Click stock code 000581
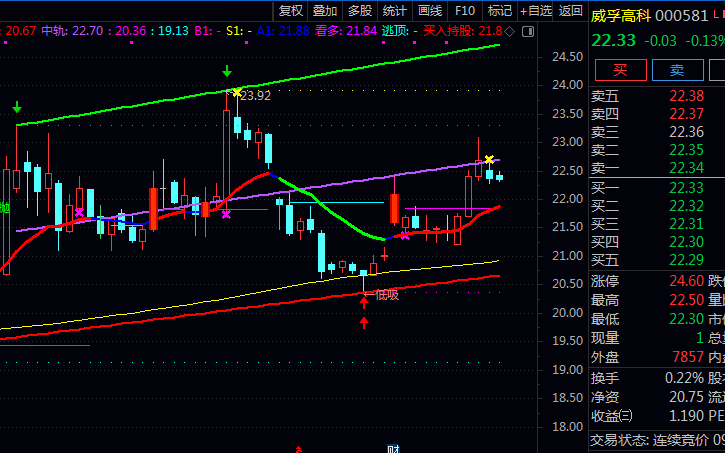Screen dimensions: 725x453 pyautogui.click(x=682, y=16)
